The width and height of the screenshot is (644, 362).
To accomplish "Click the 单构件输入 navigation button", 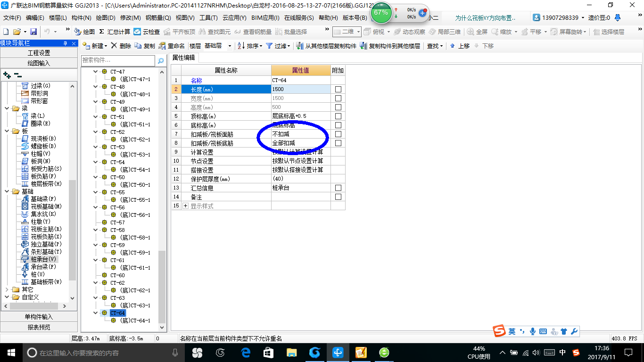I will click(x=39, y=317).
